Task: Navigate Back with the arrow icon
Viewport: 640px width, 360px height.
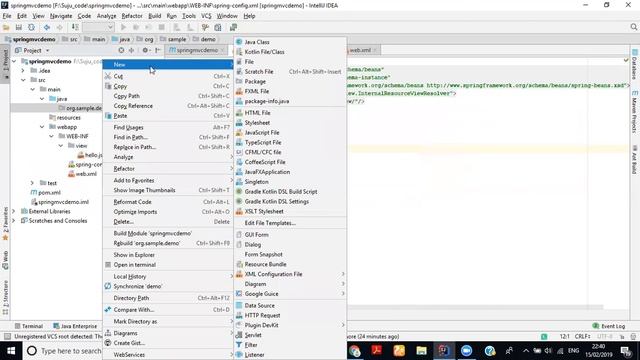Action: [x=47, y=27]
